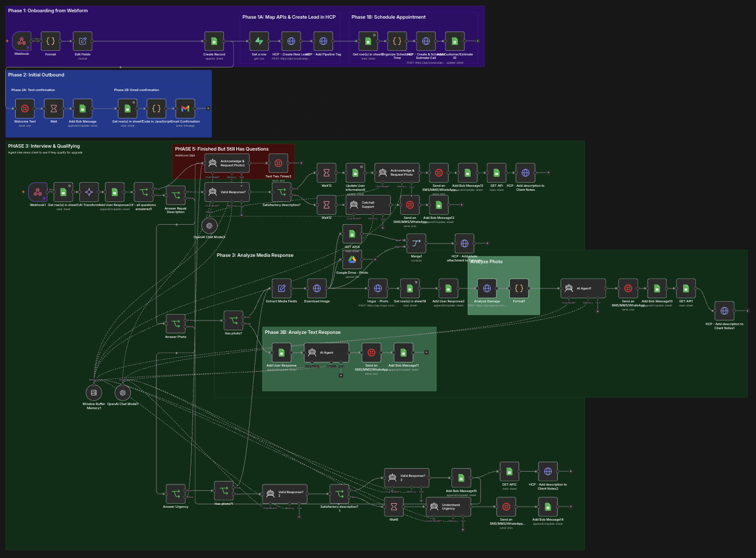Click the 'PHASE 3: Interview & Qualifying' title
756x558 pixels.
pyautogui.click(x=44, y=146)
